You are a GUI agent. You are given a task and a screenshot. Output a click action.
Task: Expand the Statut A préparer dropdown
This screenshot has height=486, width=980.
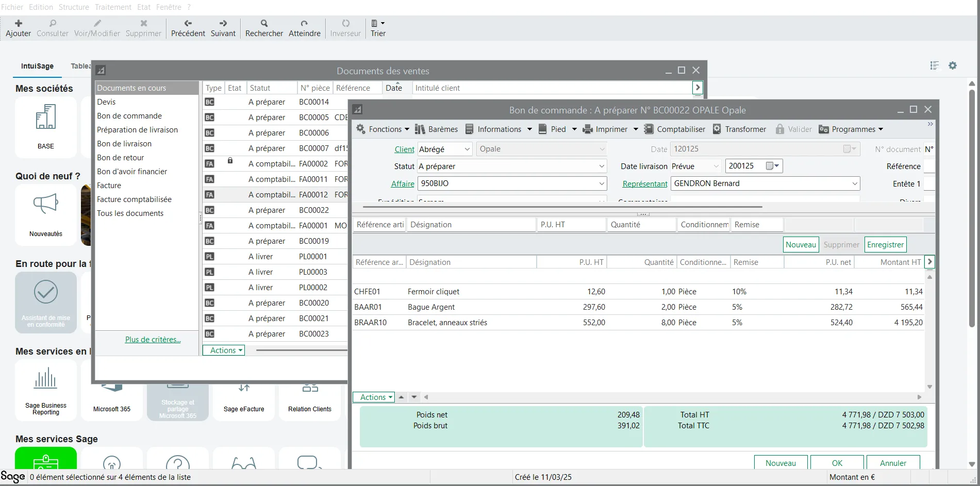point(602,166)
